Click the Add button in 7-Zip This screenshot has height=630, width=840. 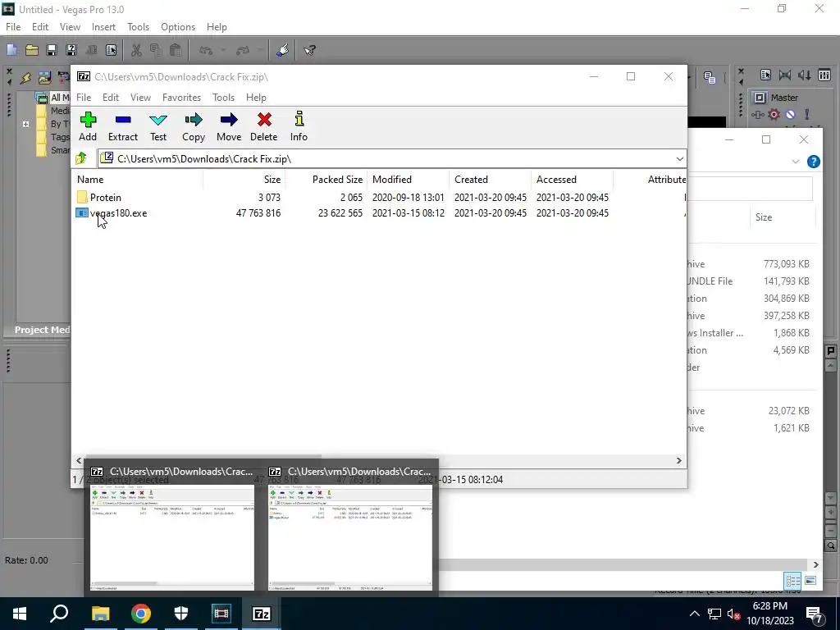pos(88,127)
